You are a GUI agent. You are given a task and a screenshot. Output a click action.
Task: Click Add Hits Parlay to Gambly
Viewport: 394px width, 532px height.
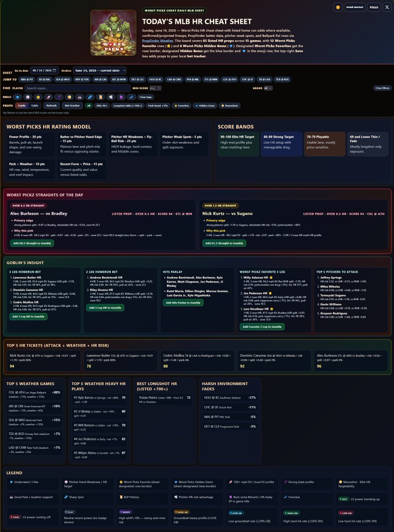click(x=183, y=303)
